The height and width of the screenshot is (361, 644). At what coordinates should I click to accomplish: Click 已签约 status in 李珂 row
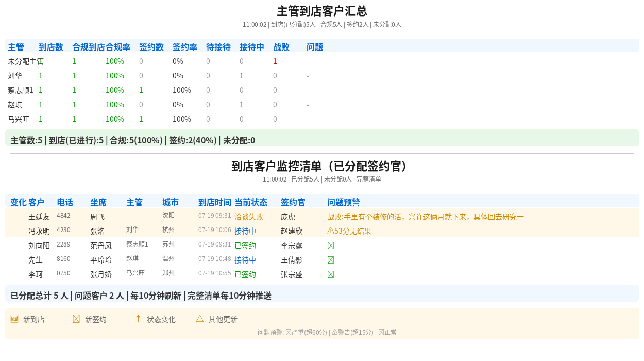coord(245,274)
